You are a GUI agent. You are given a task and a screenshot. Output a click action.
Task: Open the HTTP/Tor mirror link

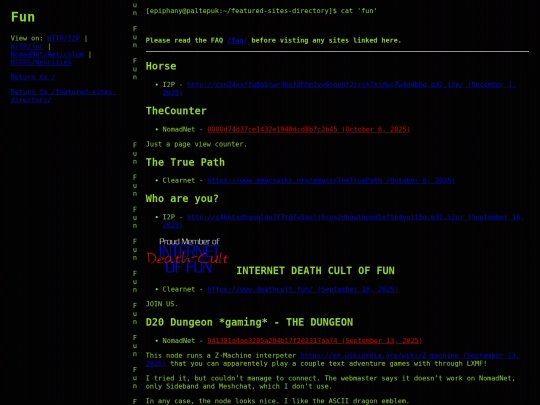tap(27, 46)
